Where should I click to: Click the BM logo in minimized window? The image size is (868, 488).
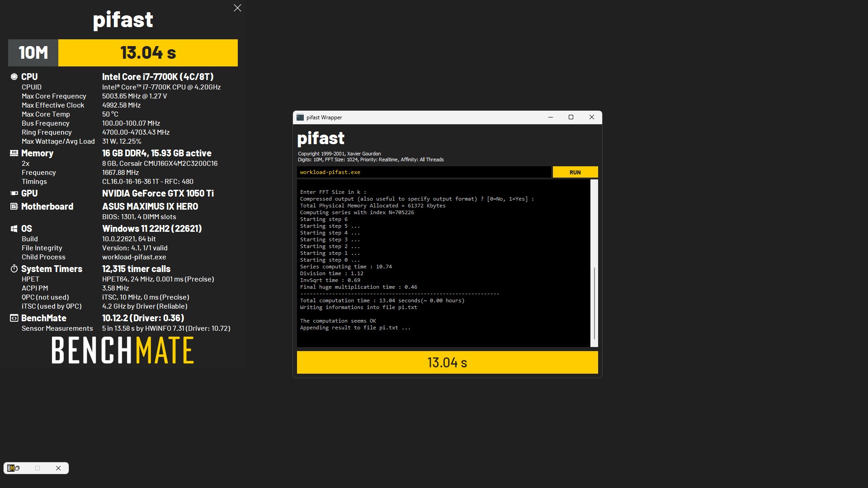point(10,468)
